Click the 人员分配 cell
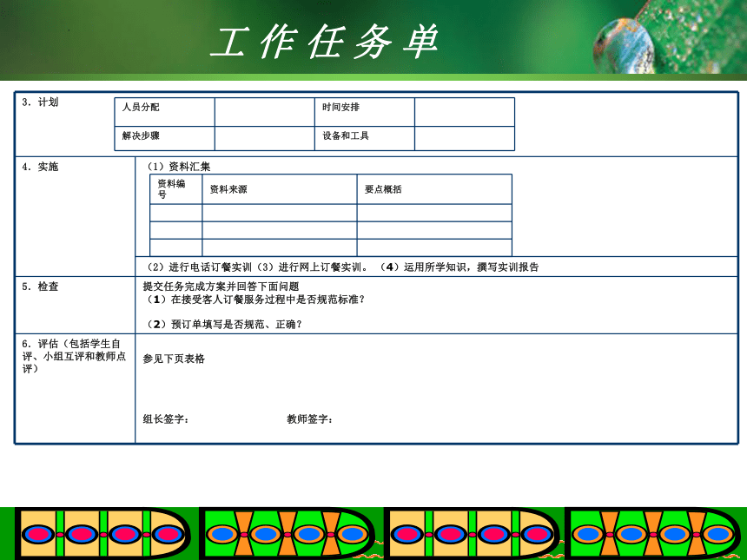 165,112
